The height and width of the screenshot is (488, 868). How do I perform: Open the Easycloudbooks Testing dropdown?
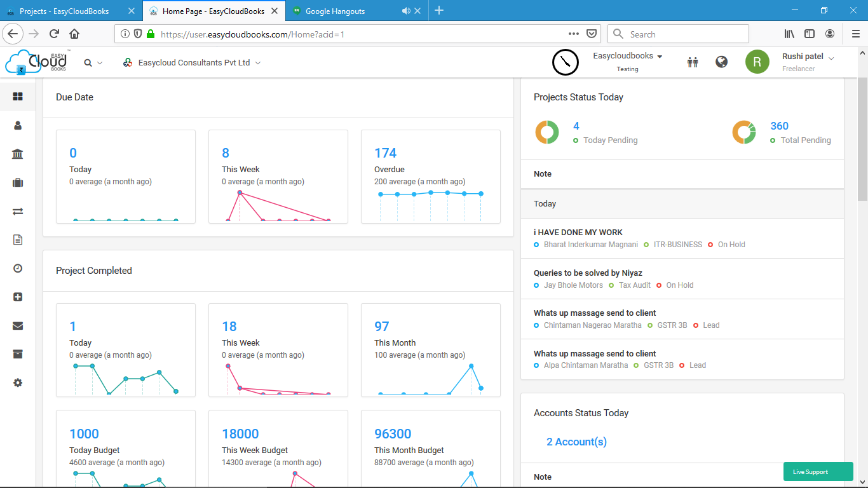(x=628, y=62)
